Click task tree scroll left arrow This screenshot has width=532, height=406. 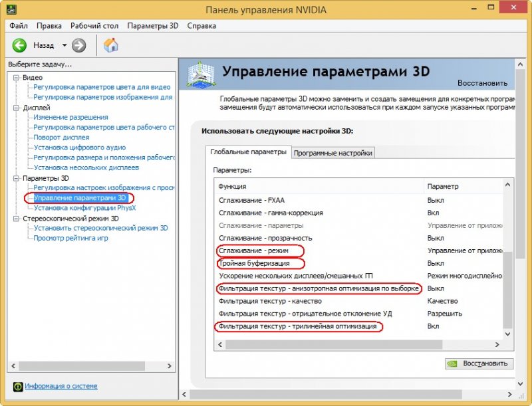13,366
